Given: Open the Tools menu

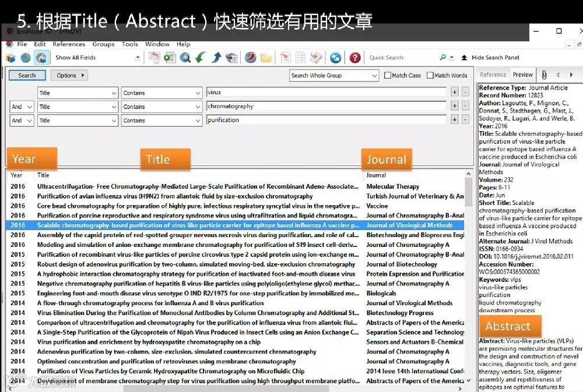Looking at the screenshot, I should click(130, 44).
